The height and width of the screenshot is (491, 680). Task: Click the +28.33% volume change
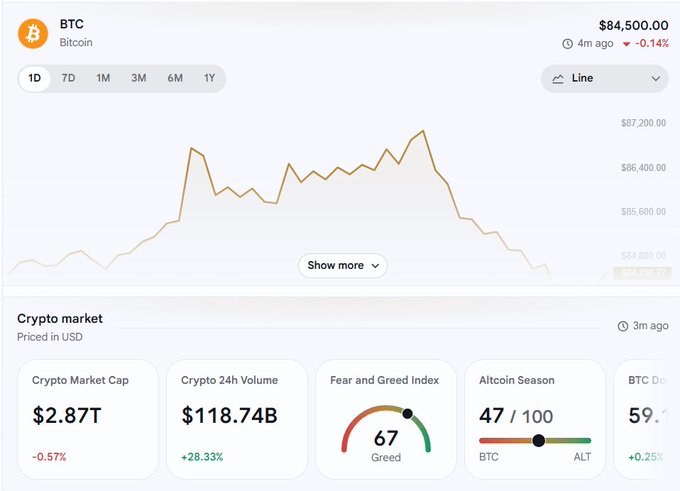coord(202,457)
